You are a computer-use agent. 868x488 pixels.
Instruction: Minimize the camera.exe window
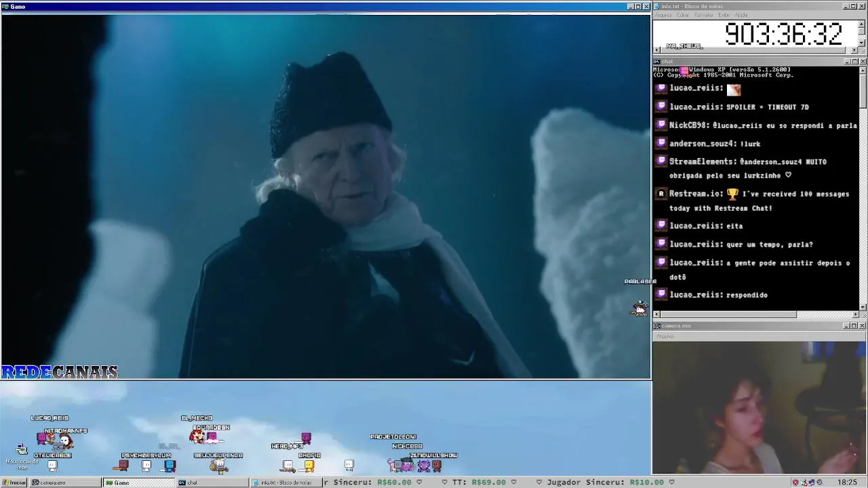tap(847, 326)
